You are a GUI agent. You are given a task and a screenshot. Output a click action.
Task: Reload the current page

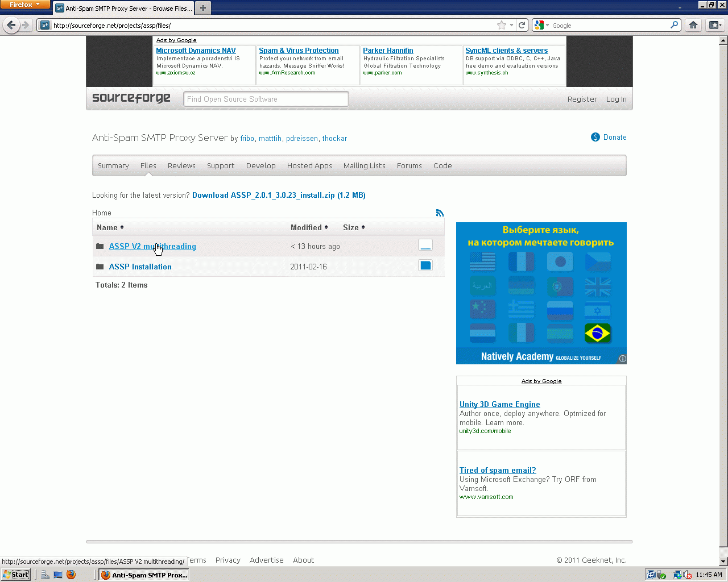click(x=522, y=25)
